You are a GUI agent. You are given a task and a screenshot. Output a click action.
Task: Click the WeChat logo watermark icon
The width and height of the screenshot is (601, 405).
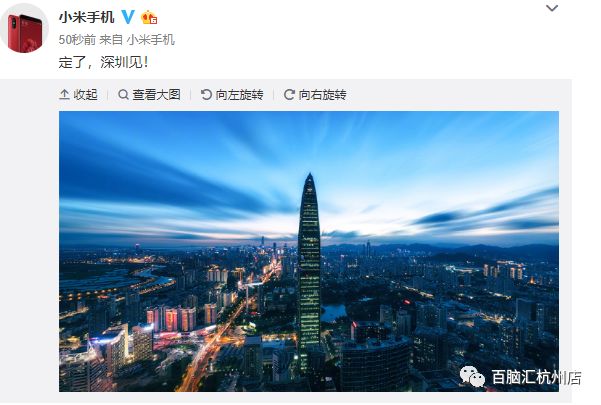tap(472, 376)
